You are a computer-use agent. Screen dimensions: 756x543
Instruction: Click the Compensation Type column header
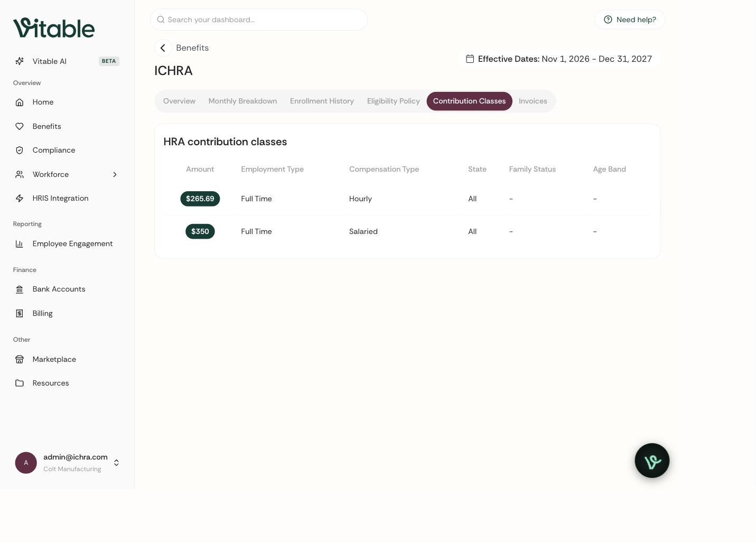coord(384,169)
